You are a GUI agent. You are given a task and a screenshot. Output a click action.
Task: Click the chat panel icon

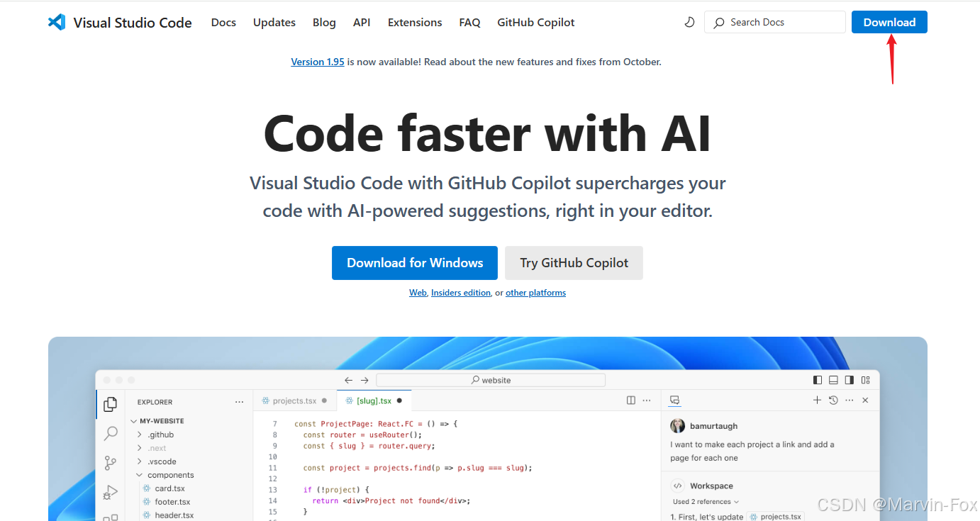pos(675,400)
